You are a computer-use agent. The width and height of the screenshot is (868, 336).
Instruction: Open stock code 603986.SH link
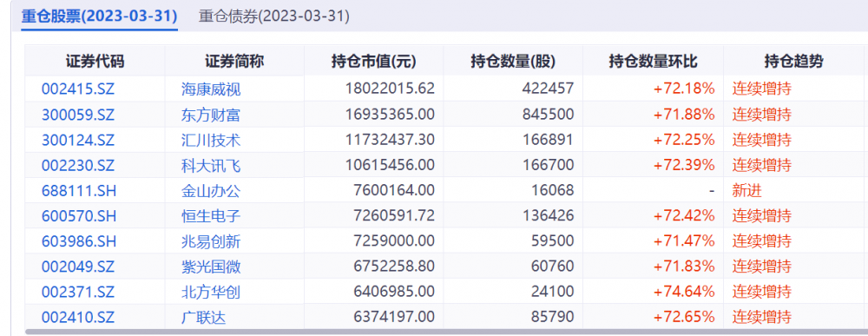click(79, 241)
